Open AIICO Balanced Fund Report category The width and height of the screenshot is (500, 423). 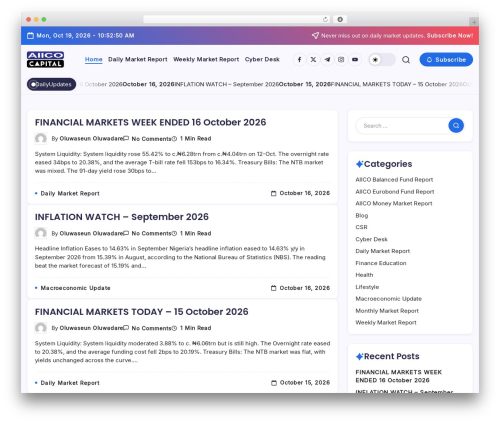tap(394, 180)
